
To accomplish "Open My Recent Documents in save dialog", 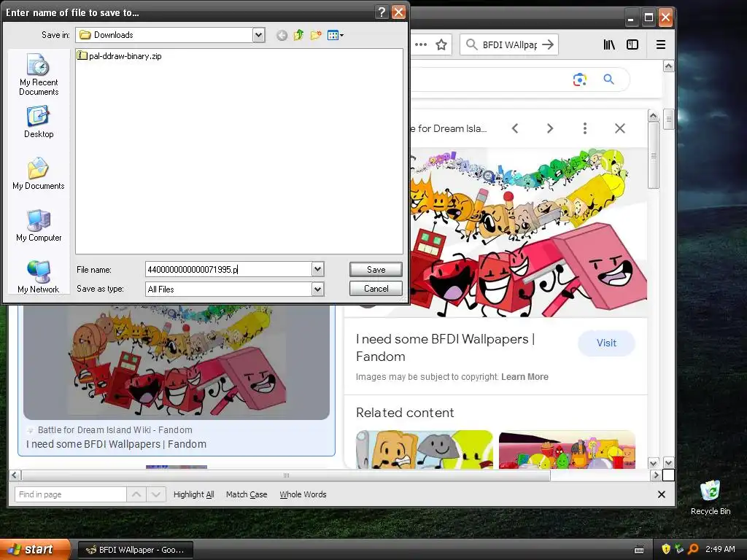I will [39, 75].
